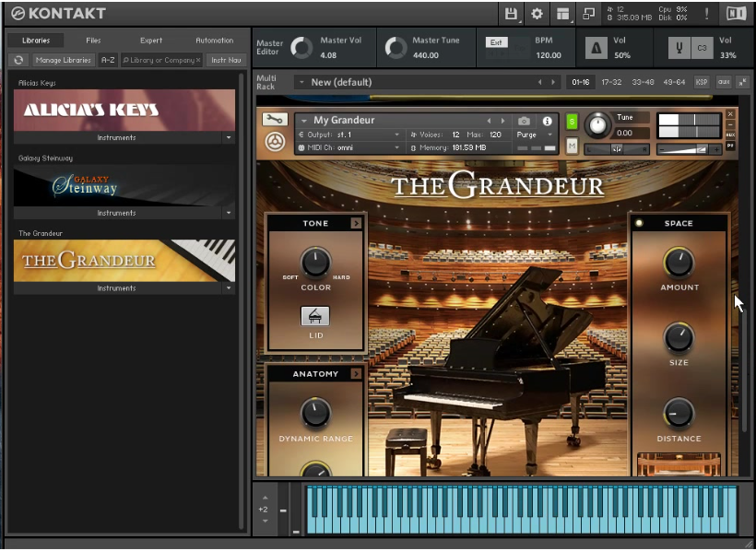This screenshot has width=756, height=551.
Task: Open the multi name dropdown
Action: pyautogui.click(x=301, y=82)
